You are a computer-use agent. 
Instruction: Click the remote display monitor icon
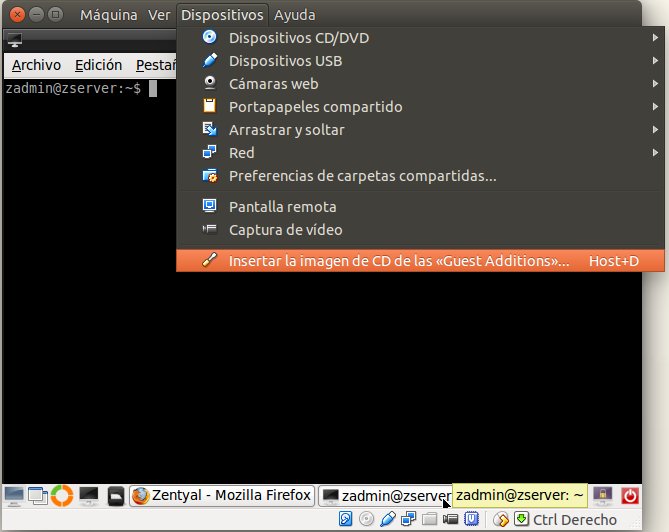[x=209, y=206]
